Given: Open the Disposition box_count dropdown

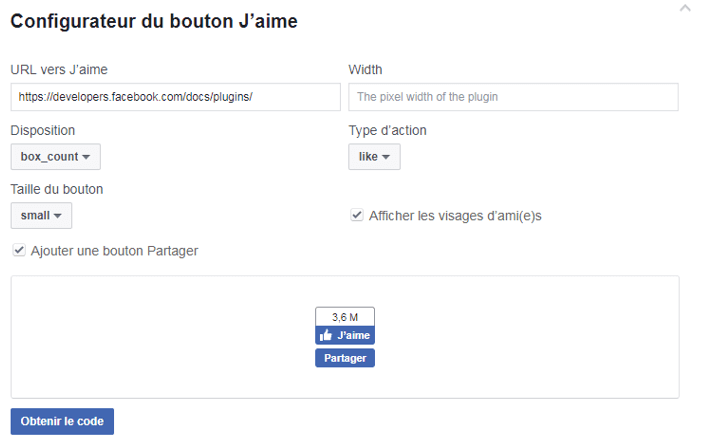Looking at the screenshot, I should (56, 157).
